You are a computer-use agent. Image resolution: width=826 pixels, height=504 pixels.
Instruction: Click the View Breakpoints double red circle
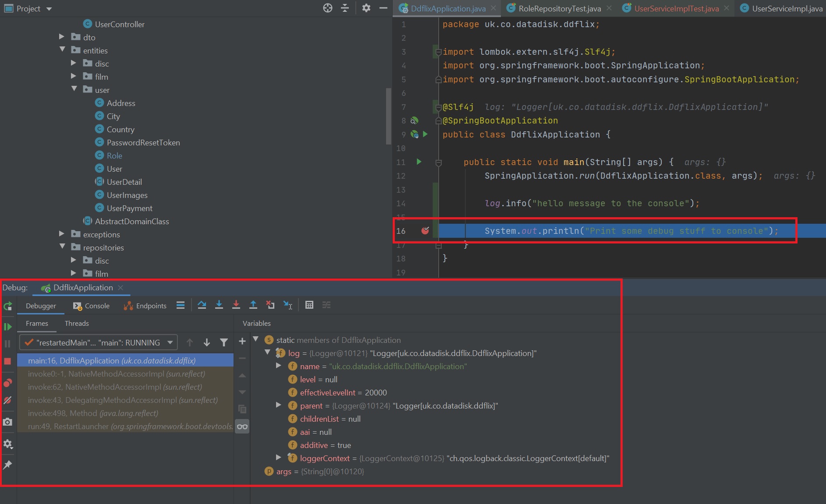[7, 383]
